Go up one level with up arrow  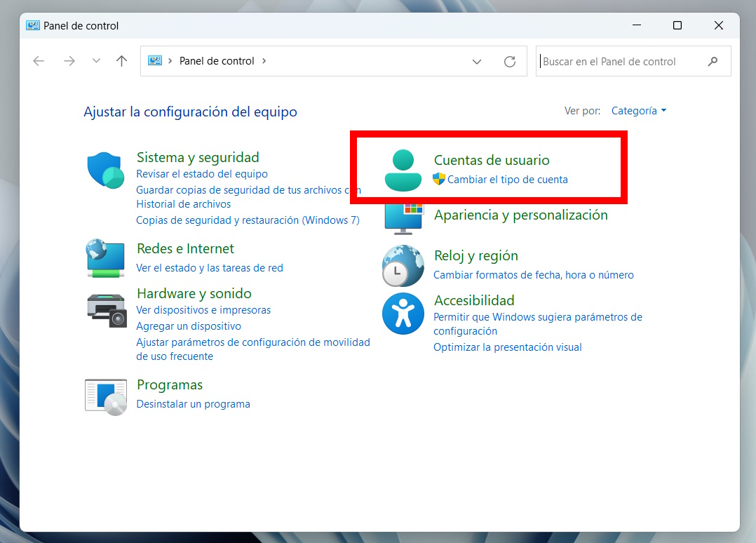click(x=121, y=61)
